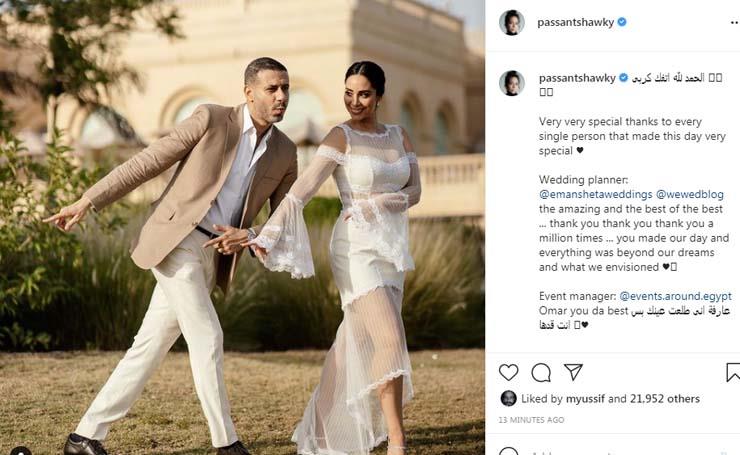Open the passantshawky username in the header
This screenshot has width=740, height=455.
point(575,22)
